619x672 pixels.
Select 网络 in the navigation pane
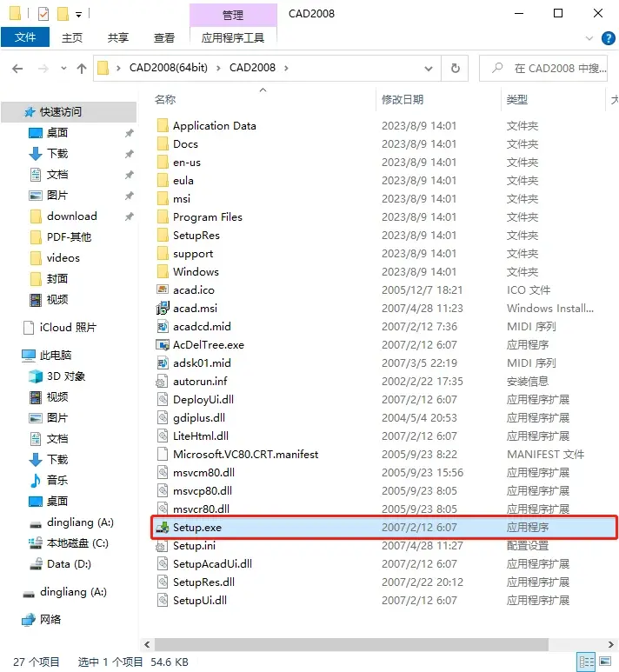click(x=50, y=619)
